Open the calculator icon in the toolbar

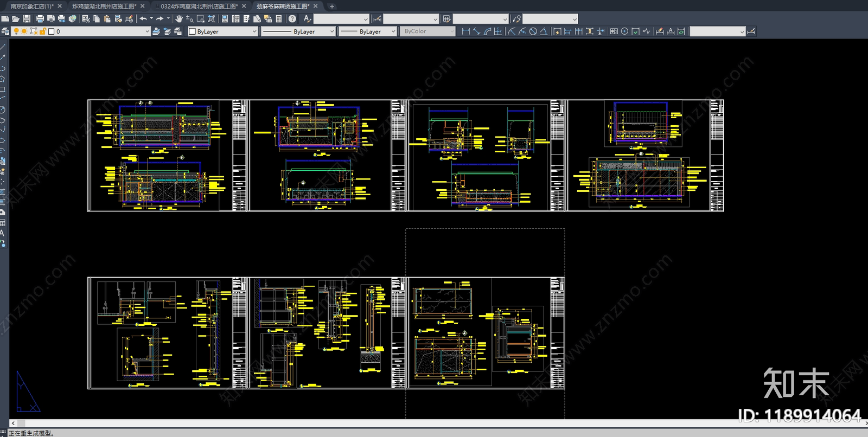point(278,18)
